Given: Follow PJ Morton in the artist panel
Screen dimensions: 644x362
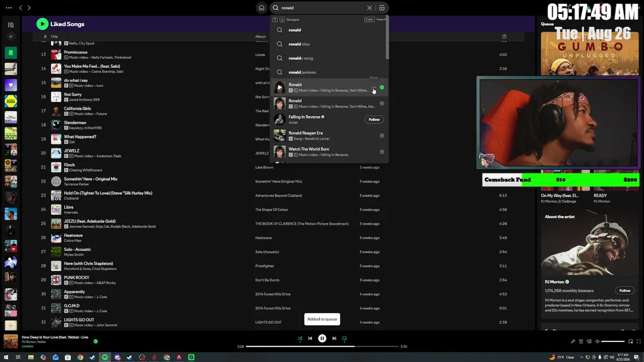Looking at the screenshot, I should tap(625, 291).
